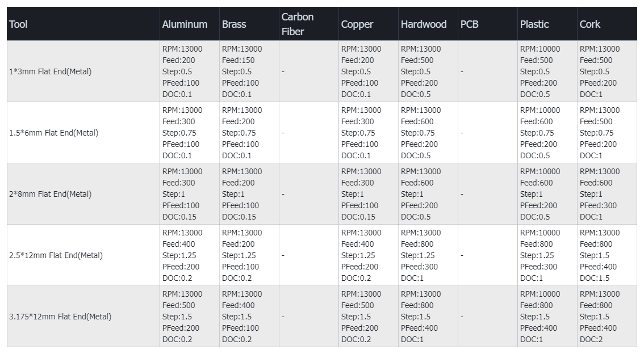Select the Copper column header
644x354 pixels.
click(x=357, y=24)
